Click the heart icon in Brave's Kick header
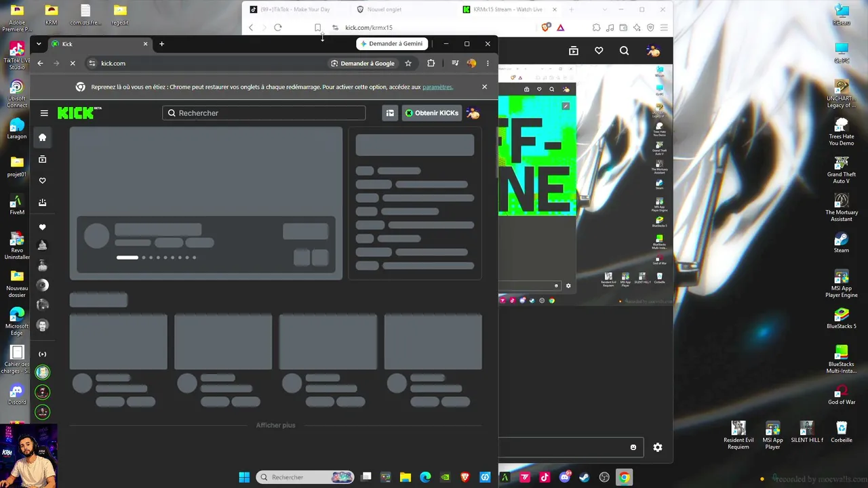 pyautogui.click(x=599, y=51)
